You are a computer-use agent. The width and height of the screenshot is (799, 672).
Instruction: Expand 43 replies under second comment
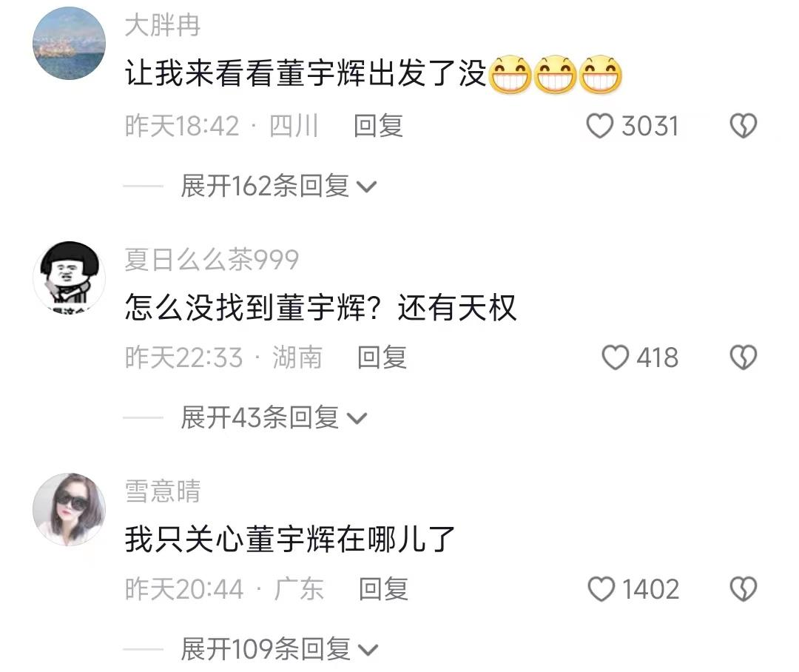click(x=274, y=417)
